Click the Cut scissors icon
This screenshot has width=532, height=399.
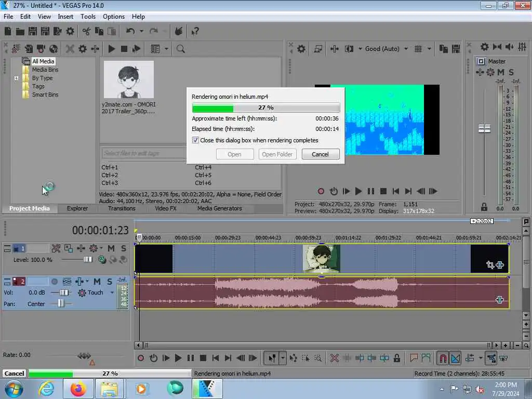[86, 32]
